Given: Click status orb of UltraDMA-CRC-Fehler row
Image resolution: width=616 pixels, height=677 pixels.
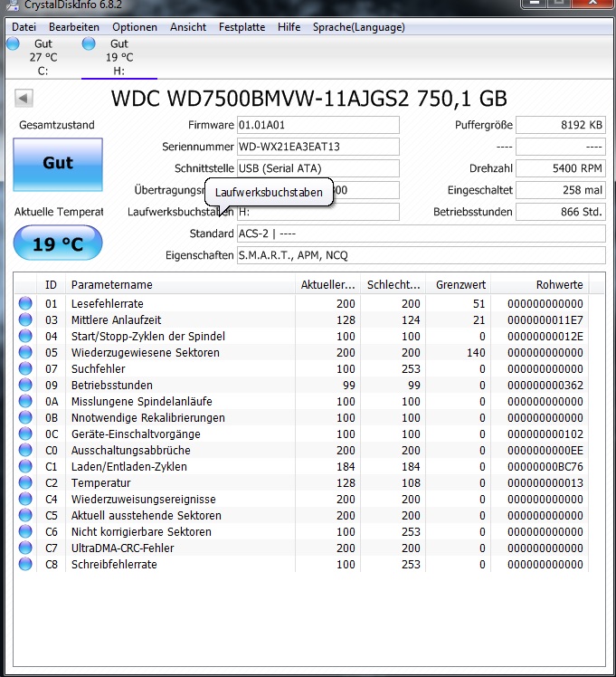Looking at the screenshot, I should coord(25,548).
